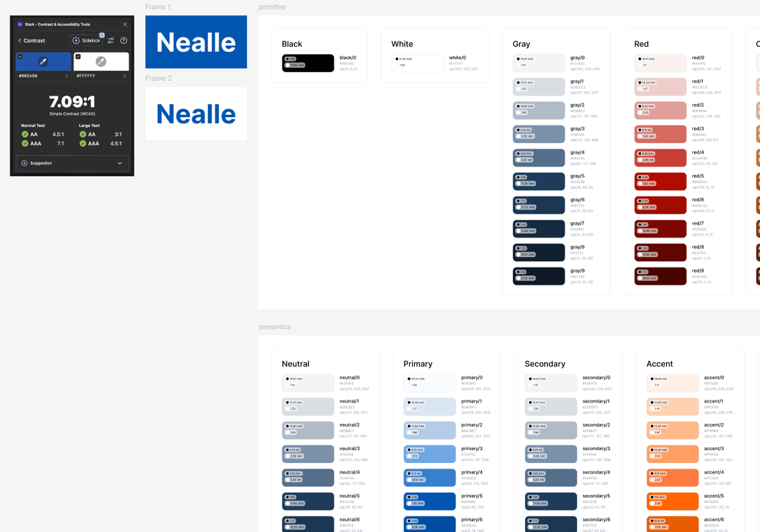760x532 pixels.
Task: Pick background color with the white swatch eyedropper
Action: (x=101, y=61)
